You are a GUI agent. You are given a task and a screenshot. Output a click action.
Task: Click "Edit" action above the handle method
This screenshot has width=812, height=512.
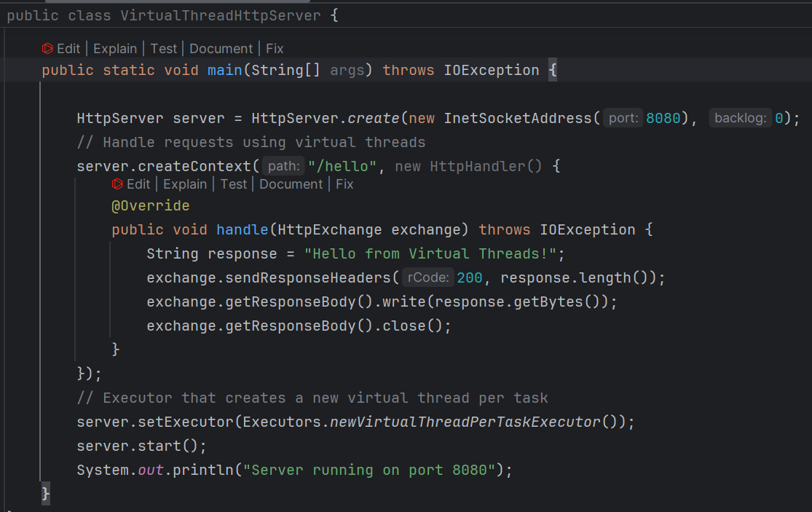(x=138, y=184)
